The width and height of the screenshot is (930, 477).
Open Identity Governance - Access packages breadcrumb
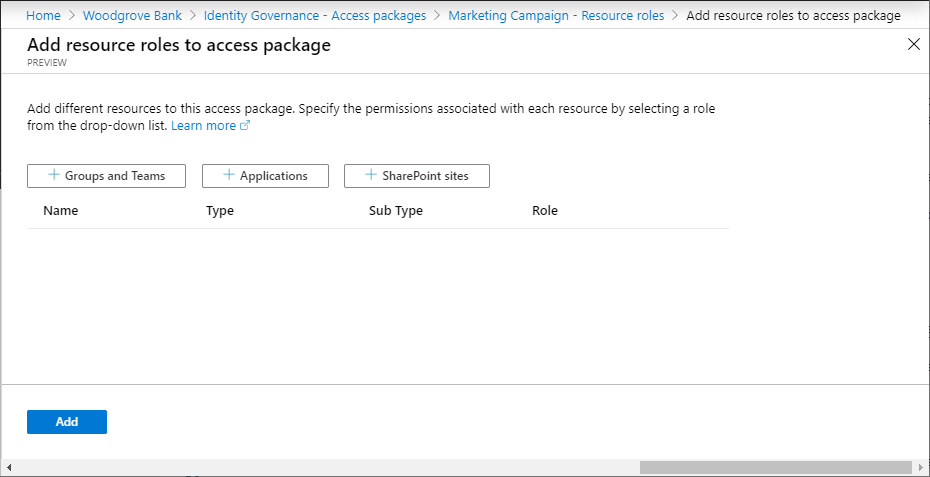[315, 15]
